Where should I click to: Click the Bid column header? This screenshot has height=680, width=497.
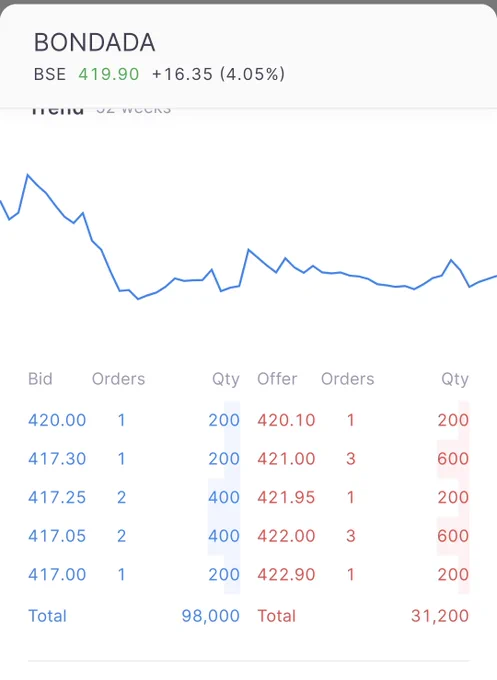point(40,379)
